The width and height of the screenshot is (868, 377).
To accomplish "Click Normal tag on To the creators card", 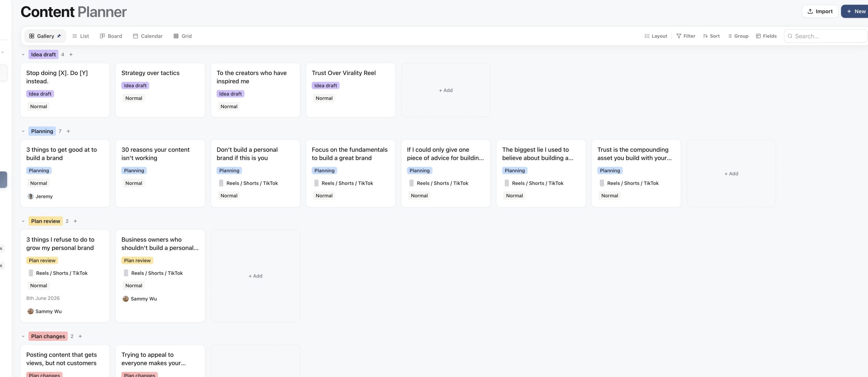I will 229,107.
